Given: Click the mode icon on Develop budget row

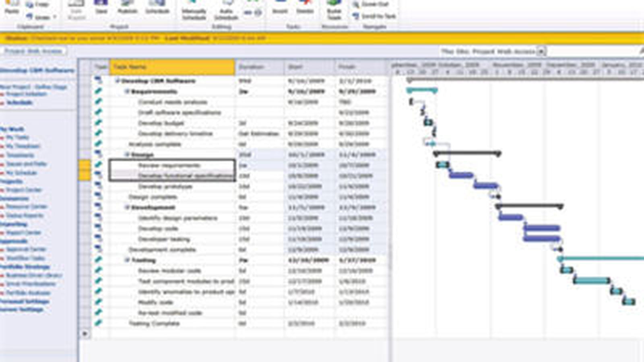Looking at the screenshot, I should [98, 122].
